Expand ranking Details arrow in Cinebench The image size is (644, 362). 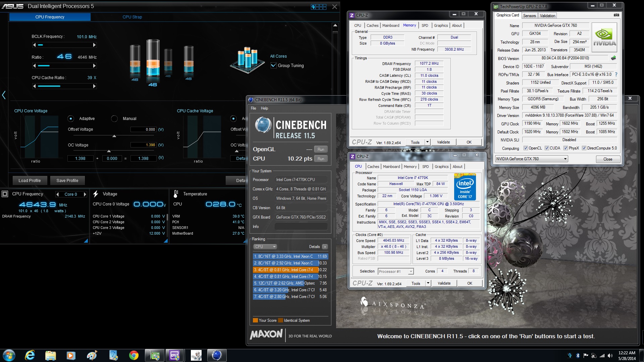point(325,247)
